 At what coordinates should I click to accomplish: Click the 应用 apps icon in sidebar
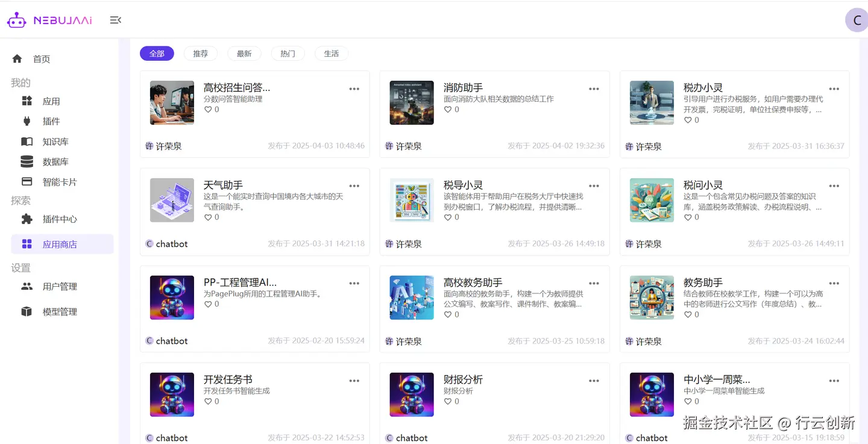tap(27, 101)
